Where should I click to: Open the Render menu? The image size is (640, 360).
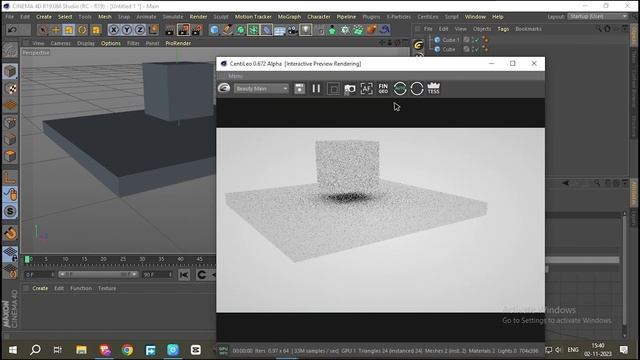[198, 17]
